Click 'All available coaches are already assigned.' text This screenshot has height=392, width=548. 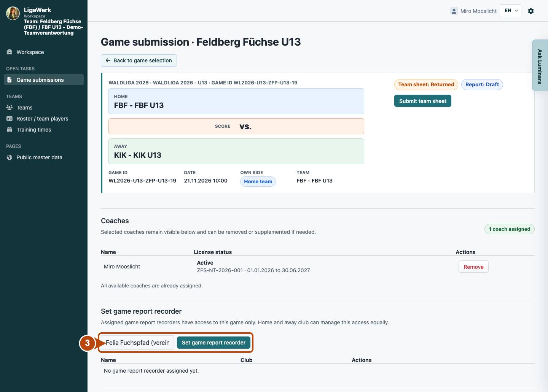152,286
